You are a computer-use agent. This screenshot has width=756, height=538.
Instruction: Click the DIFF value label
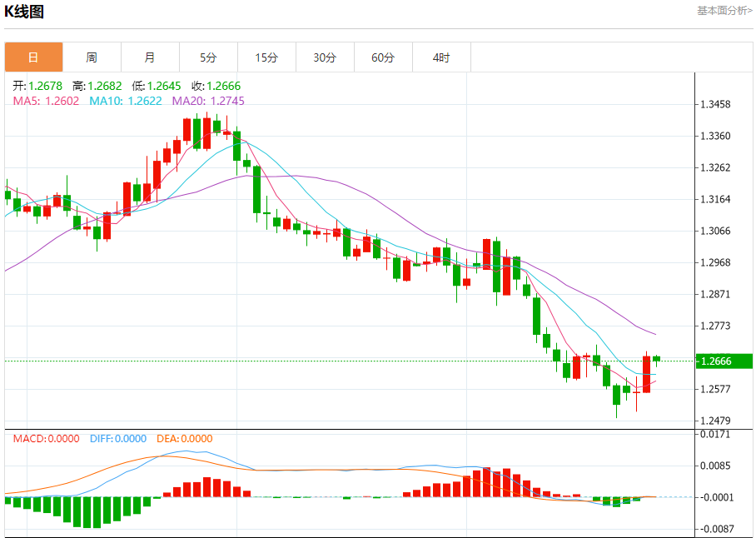117,439
